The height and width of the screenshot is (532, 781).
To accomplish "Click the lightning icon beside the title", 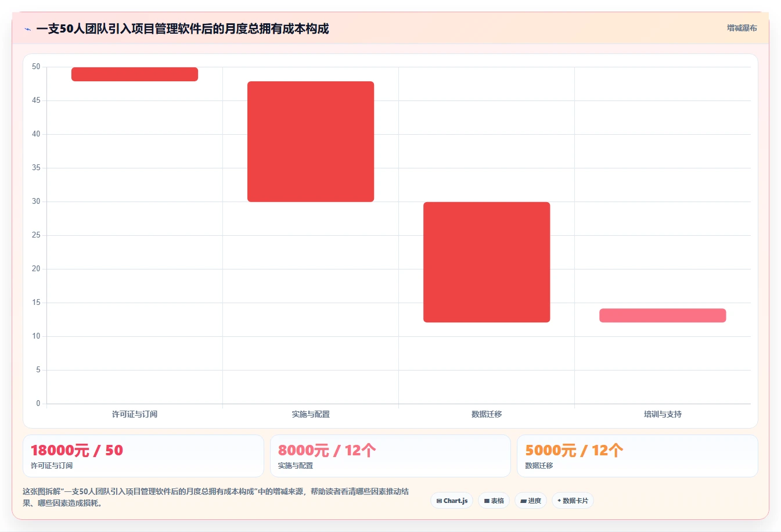I will [x=27, y=29].
